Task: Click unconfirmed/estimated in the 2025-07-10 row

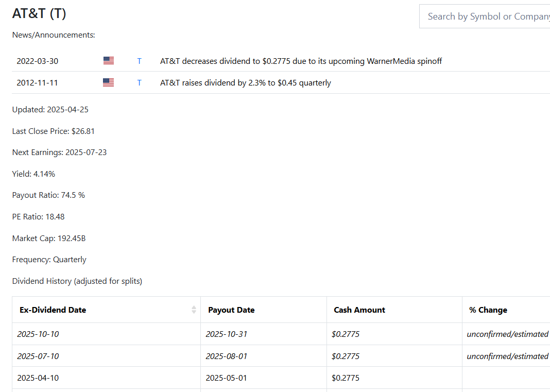Action: (508, 356)
